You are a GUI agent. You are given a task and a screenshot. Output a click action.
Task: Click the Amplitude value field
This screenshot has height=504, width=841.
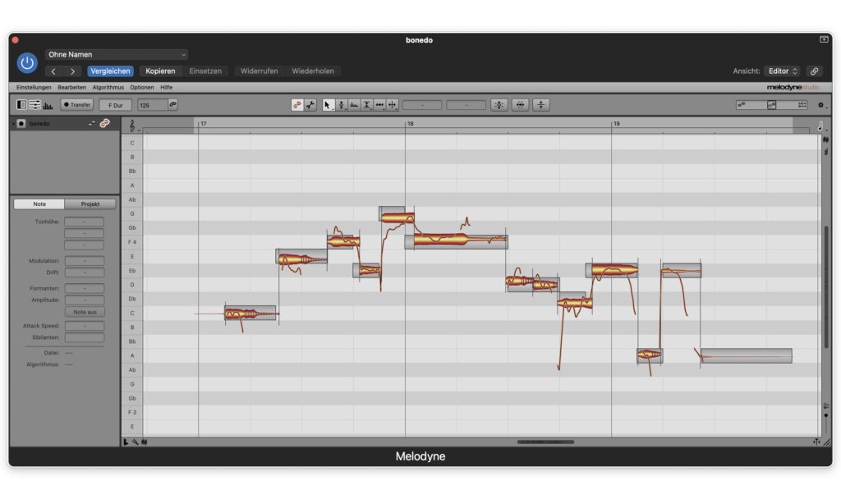pos(85,300)
